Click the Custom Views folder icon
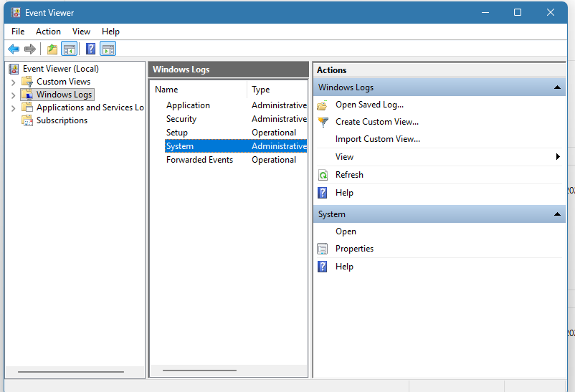 [27, 82]
